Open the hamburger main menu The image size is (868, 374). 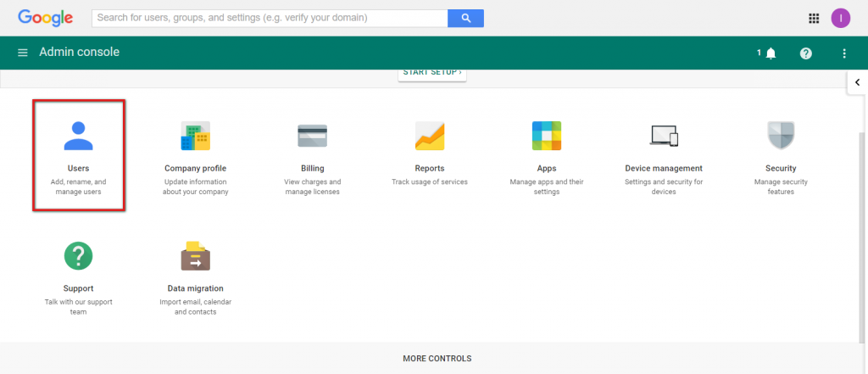[x=23, y=53]
